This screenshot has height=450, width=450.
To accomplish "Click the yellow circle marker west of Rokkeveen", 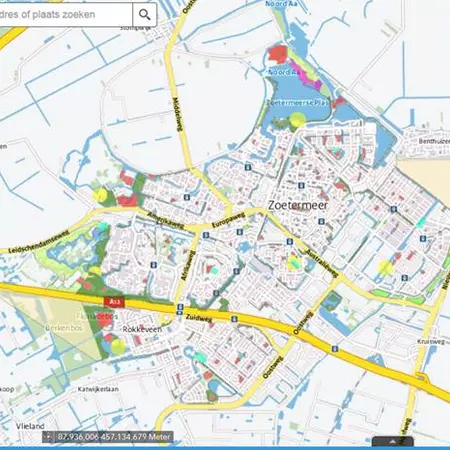I will coord(118,347).
